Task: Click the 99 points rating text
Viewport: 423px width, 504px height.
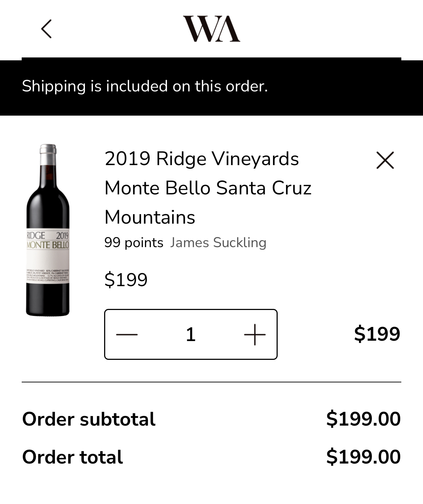Action: click(134, 242)
